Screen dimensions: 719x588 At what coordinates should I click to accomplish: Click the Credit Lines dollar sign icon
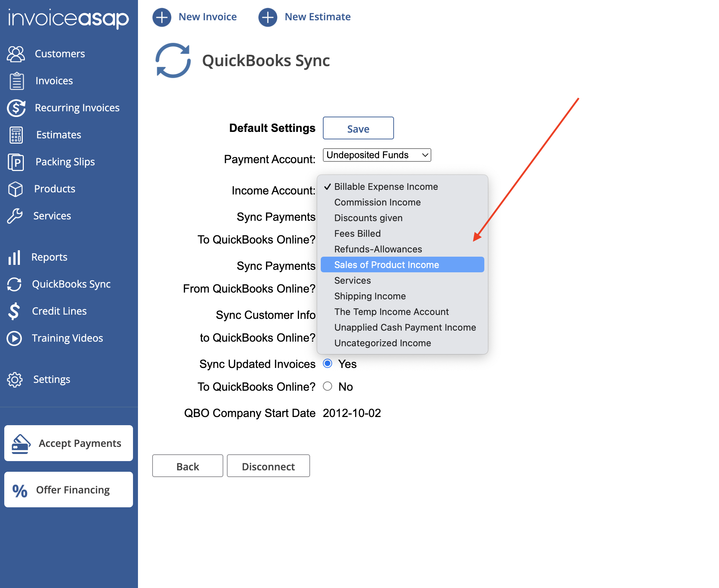(14, 311)
